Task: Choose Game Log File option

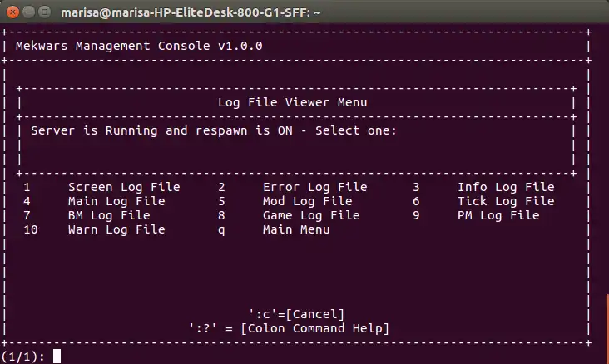Action: pos(311,215)
